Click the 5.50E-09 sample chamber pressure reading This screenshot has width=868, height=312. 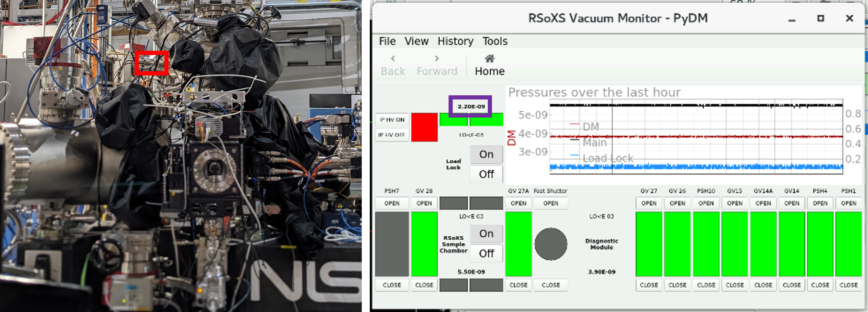pos(471,272)
